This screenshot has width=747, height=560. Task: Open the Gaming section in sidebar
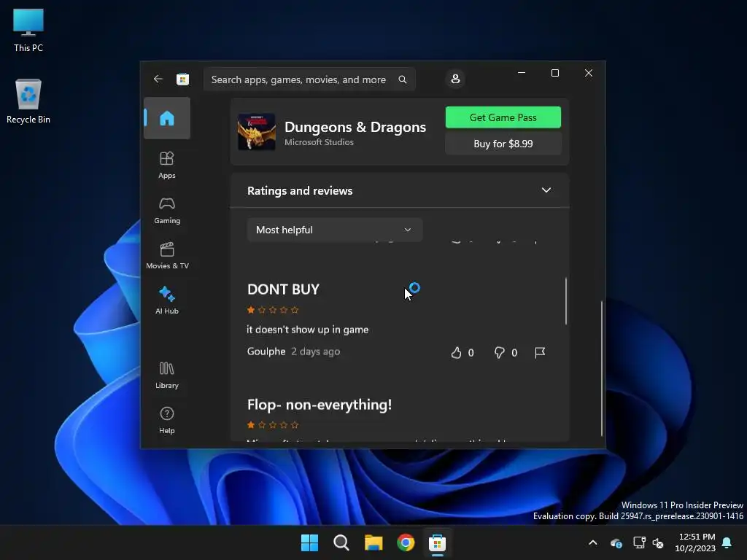pos(167,211)
